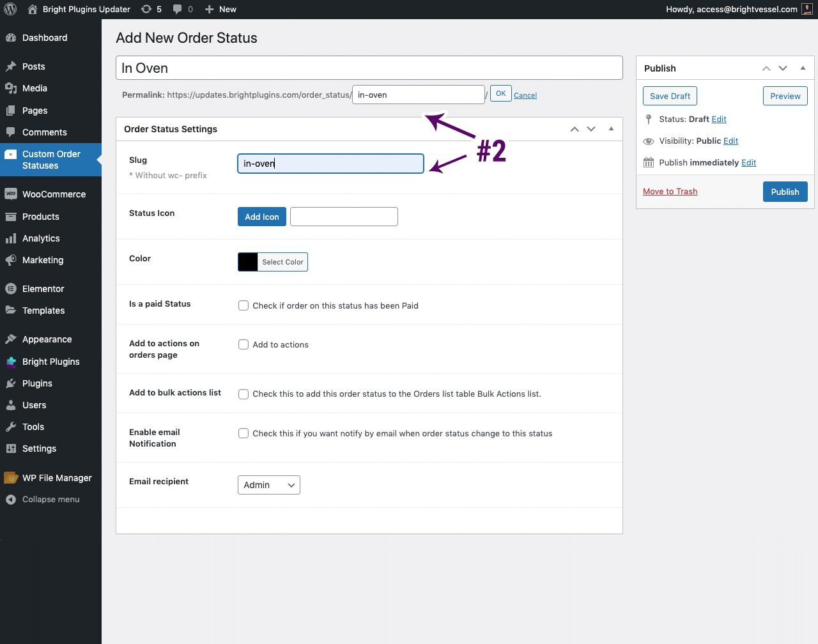818x644 pixels.
Task: Click the Slug input field
Action: point(330,164)
